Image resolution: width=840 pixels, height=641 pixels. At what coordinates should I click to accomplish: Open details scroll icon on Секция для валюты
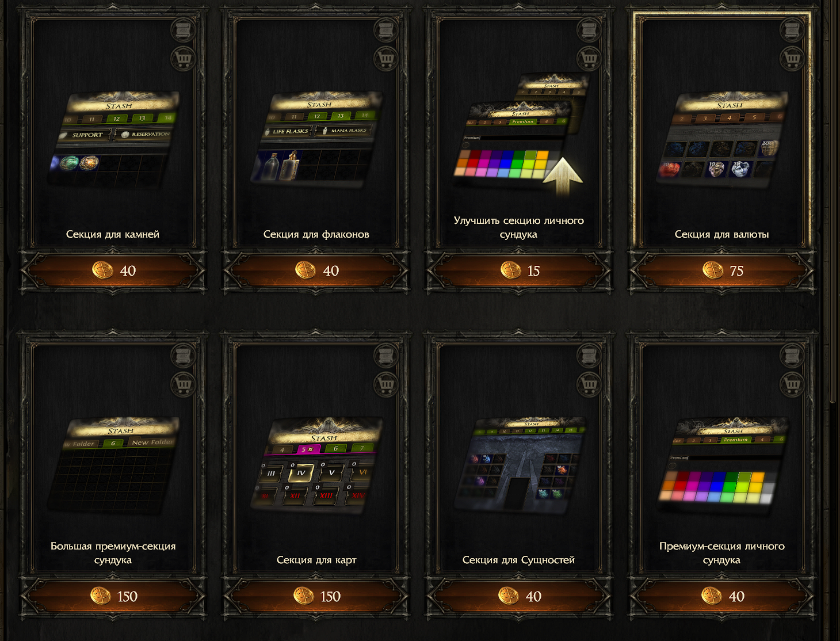pyautogui.click(x=793, y=29)
